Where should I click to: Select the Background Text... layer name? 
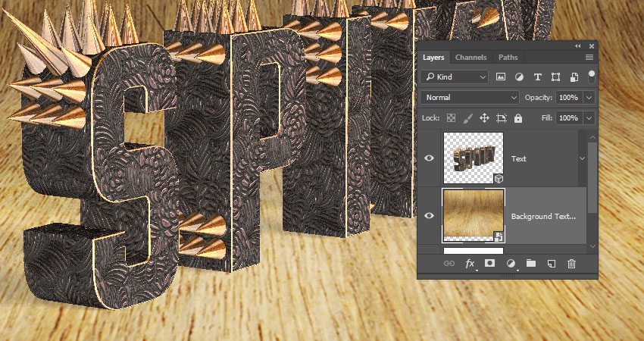pyautogui.click(x=543, y=217)
